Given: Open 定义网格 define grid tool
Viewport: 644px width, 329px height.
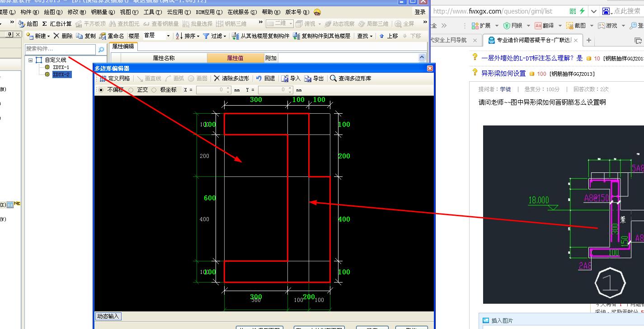Looking at the screenshot, I should (115, 78).
